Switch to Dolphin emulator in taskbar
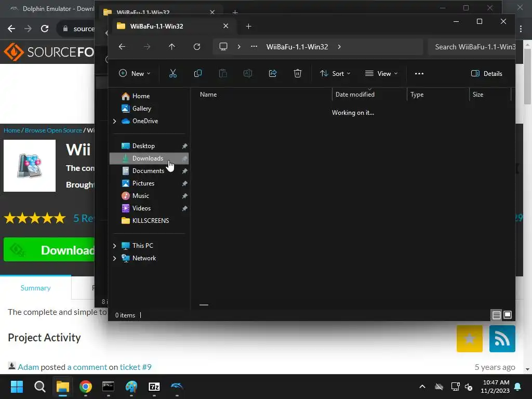Screen dimensions: 532x399 pyautogui.click(x=177, y=387)
